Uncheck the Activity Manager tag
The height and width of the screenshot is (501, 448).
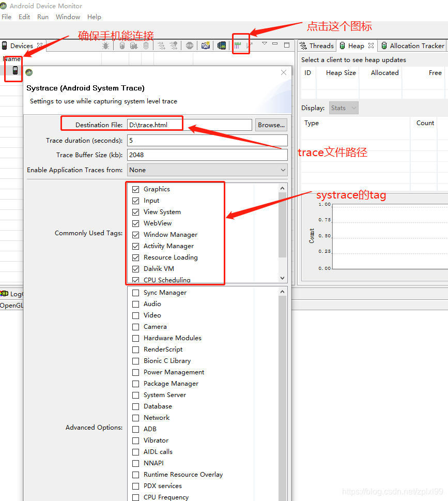(136, 246)
